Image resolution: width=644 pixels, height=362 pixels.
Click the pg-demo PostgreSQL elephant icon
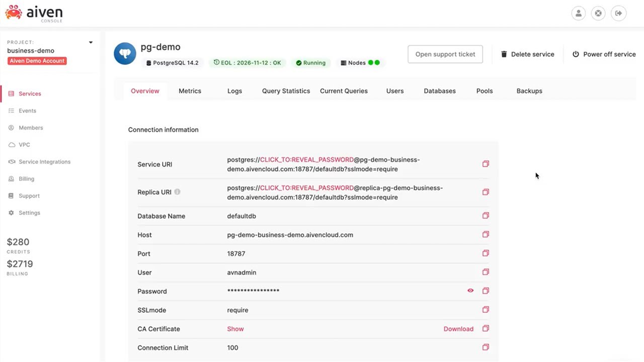pyautogui.click(x=125, y=53)
